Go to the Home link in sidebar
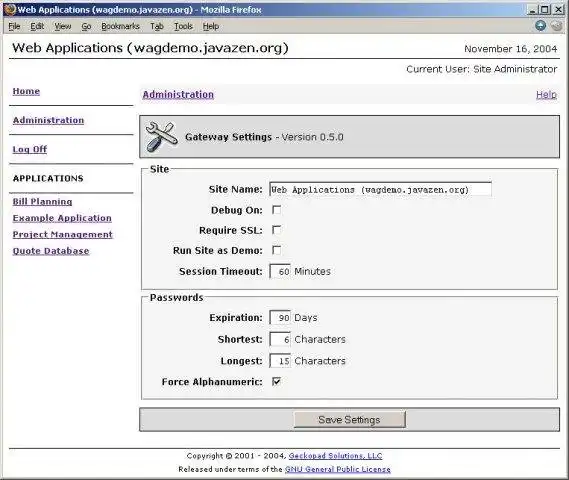Viewport: 569px width, 480px height. click(26, 91)
